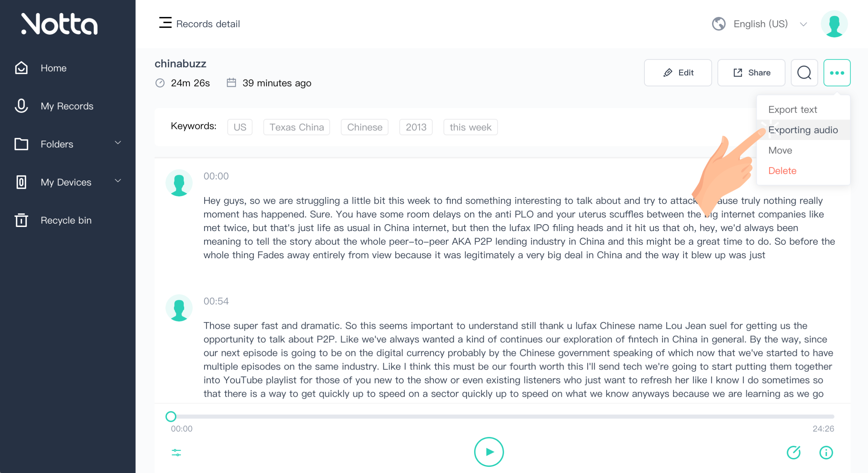This screenshot has height=473, width=868.
Task: Expand the My Devices chevron
Action: (118, 181)
